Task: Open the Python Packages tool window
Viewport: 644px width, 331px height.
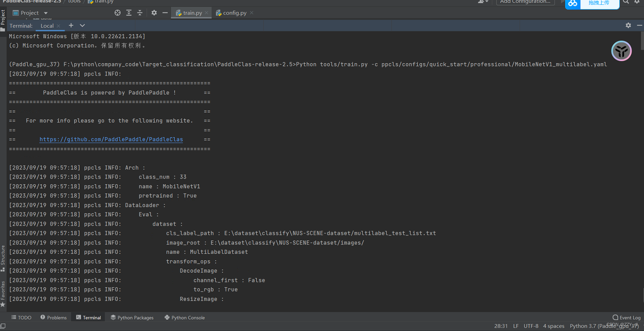Action: (132, 317)
